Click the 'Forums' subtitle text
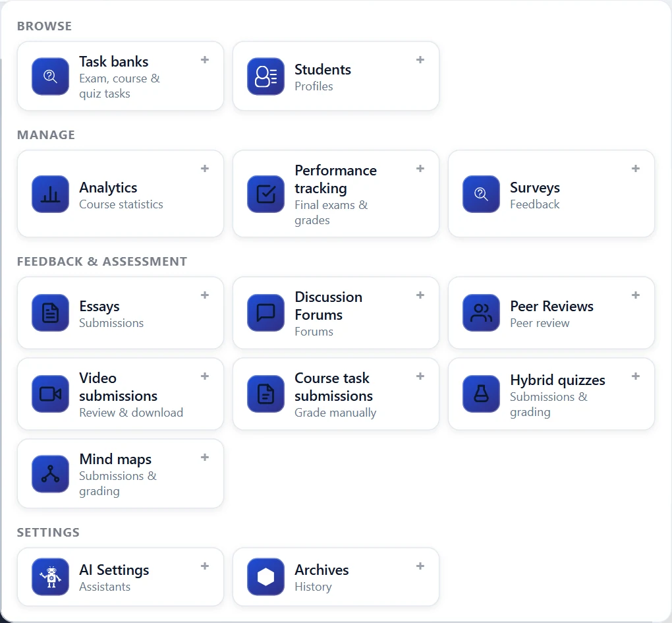The width and height of the screenshot is (672, 623). pyautogui.click(x=314, y=332)
